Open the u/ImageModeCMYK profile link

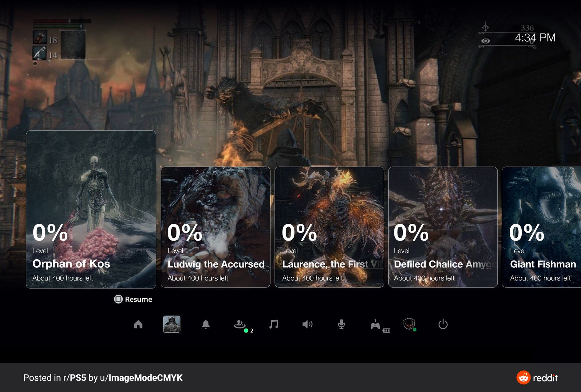141,378
